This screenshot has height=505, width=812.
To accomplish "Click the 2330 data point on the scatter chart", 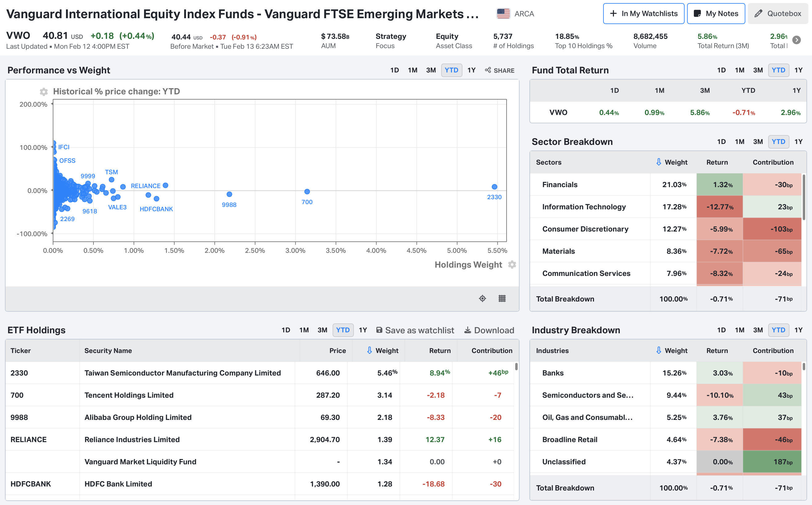I will 495,187.
